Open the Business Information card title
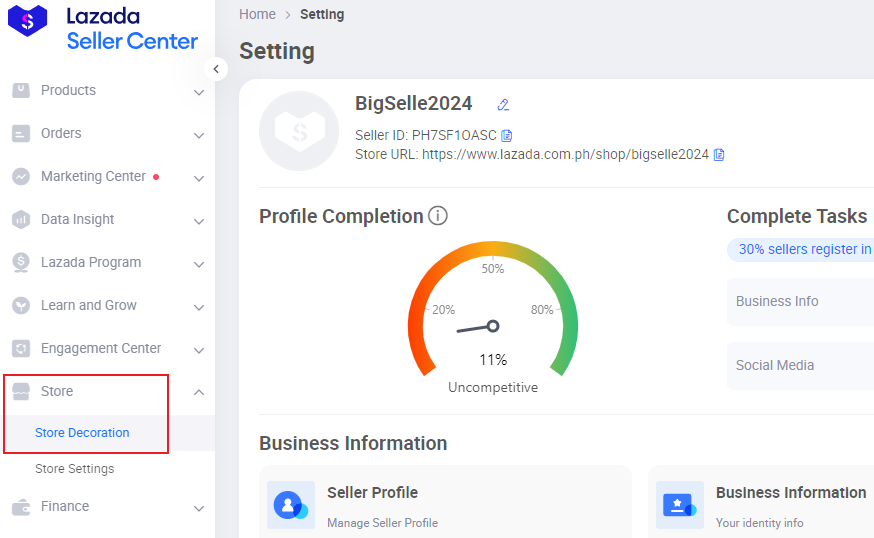 (x=791, y=493)
